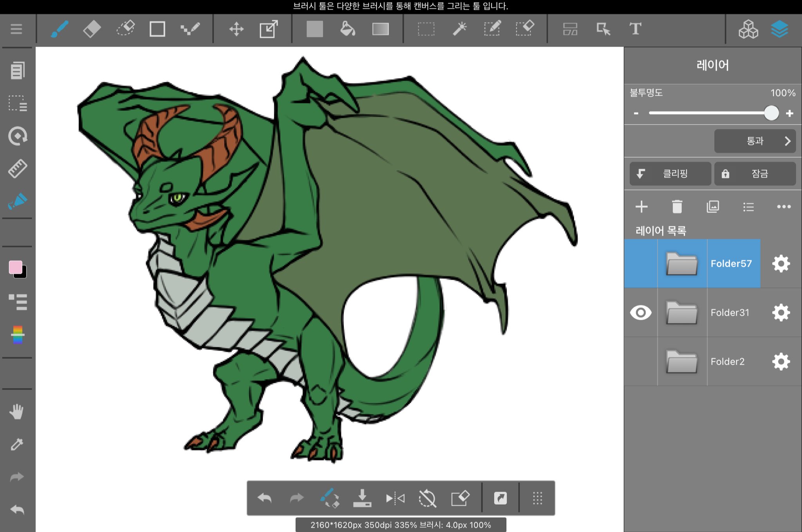Click flip canvas horizontally icon

(395, 498)
